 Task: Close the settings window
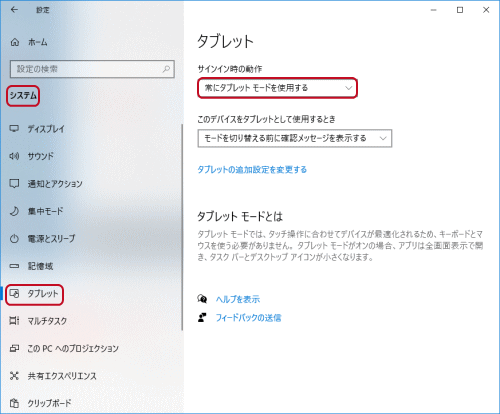[486, 10]
